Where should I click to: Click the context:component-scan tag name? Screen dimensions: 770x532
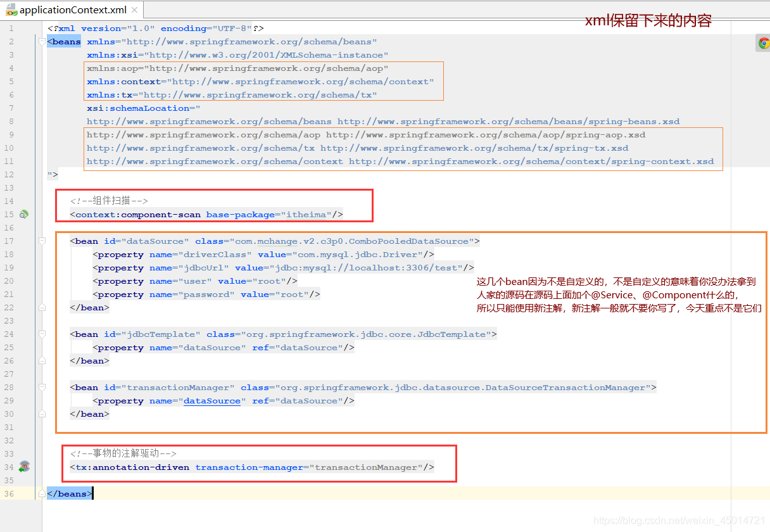click(x=138, y=215)
